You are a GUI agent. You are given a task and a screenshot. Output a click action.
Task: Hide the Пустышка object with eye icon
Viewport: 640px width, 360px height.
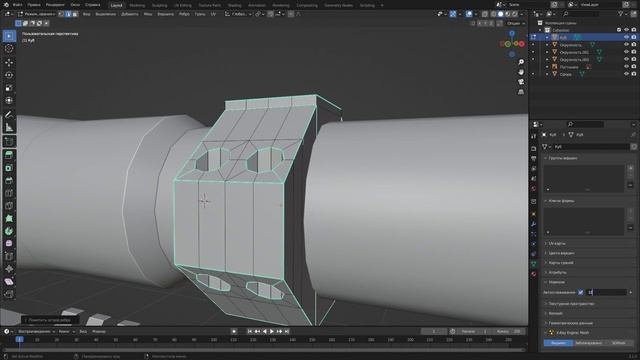point(626,67)
